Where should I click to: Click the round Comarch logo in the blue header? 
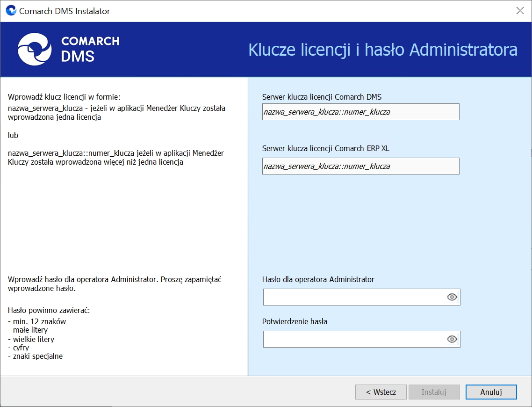click(35, 49)
